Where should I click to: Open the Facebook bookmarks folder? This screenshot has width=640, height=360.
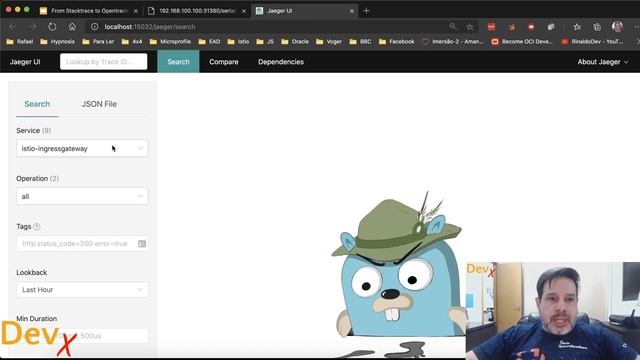click(397, 41)
